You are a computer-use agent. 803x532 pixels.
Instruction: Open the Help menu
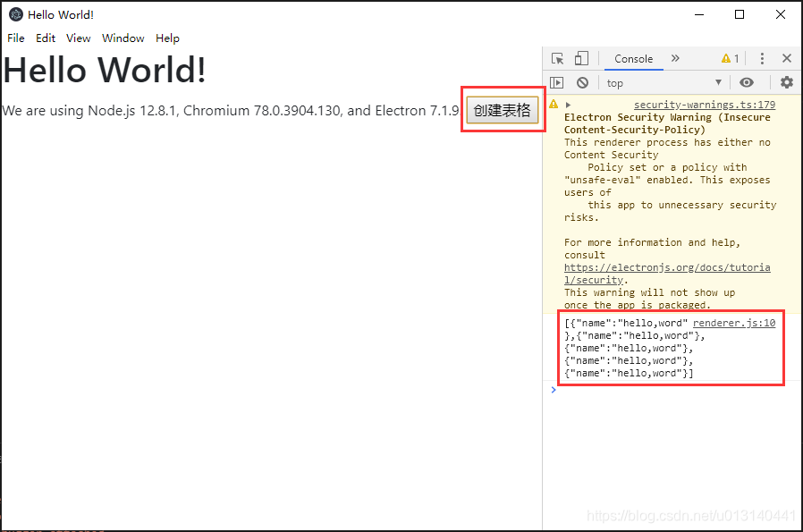point(167,38)
